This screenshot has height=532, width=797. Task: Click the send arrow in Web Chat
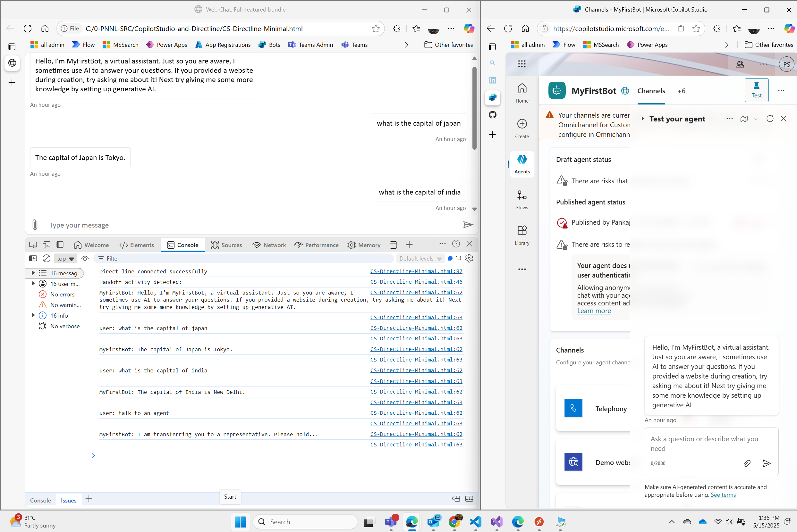[x=468, y=225]
